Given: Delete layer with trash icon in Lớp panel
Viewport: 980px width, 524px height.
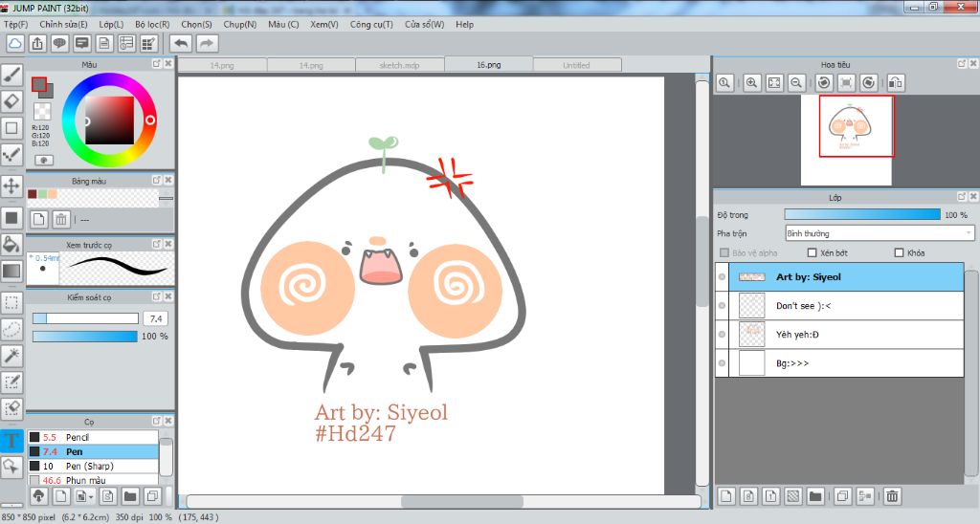Looking at the screenshot, I should (x=893, y=496).
